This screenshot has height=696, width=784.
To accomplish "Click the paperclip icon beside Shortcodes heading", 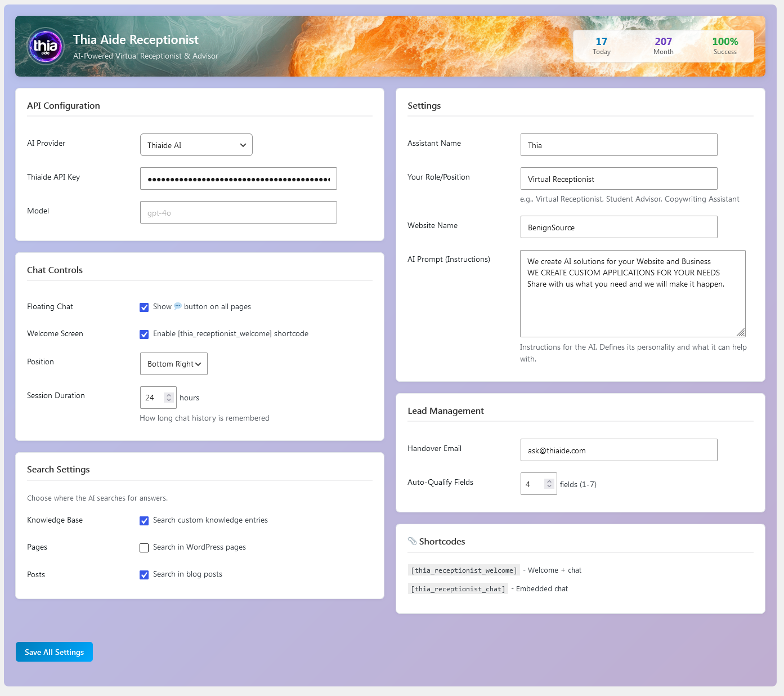I will 412,541.
